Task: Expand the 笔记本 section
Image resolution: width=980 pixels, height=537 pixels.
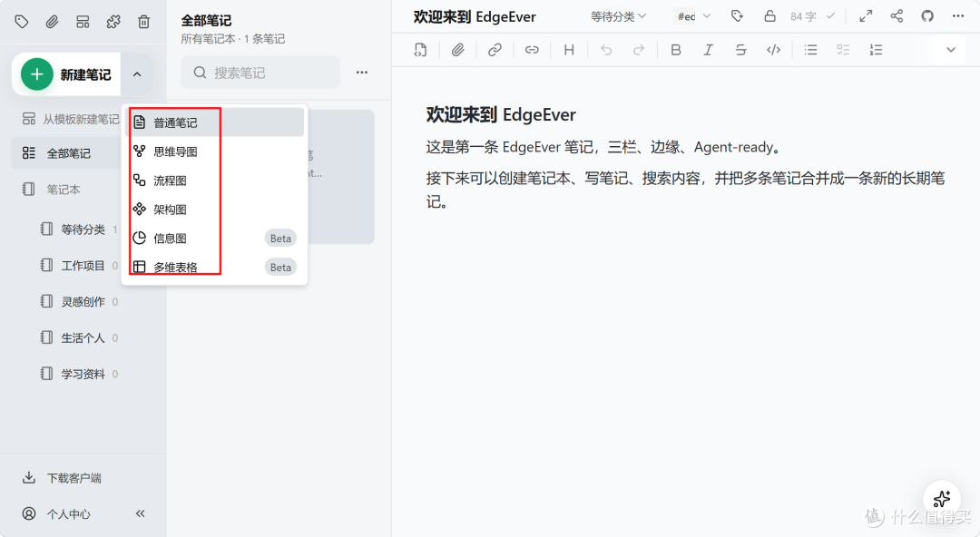Action: click(x=63, y=189)
